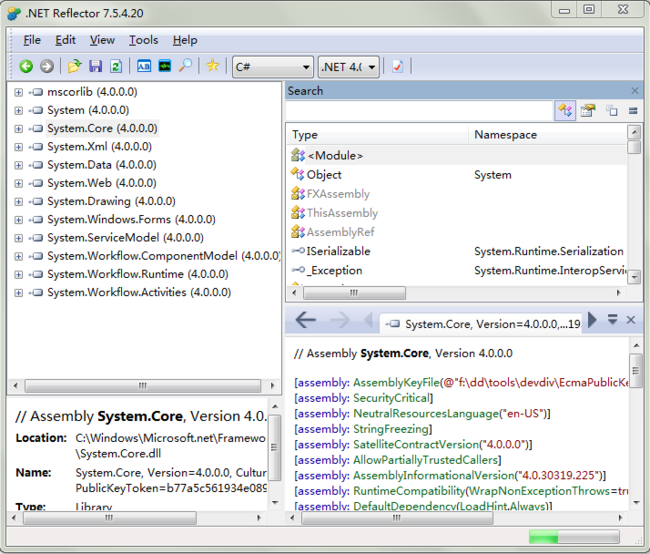Viewport: 650px width, 554px height.
Task: Select the System.Core Version=4.0.0.0 tab
Action: point(483,323)
